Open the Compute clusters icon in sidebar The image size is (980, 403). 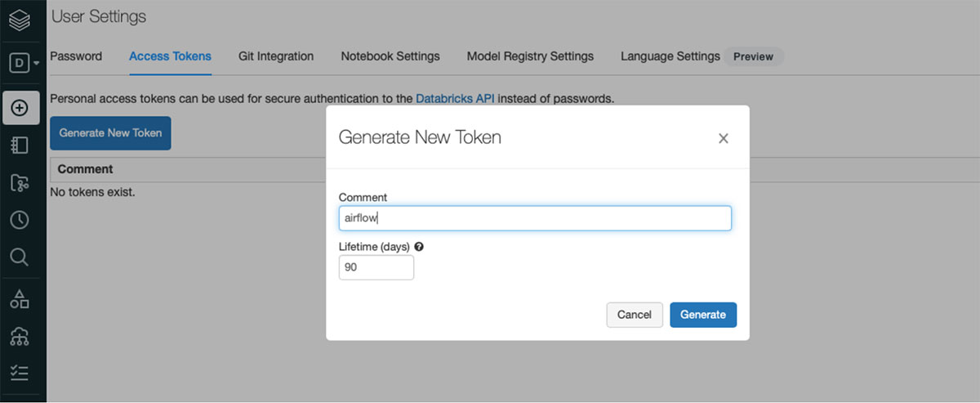pyautogui.click(x=20, y=336)
